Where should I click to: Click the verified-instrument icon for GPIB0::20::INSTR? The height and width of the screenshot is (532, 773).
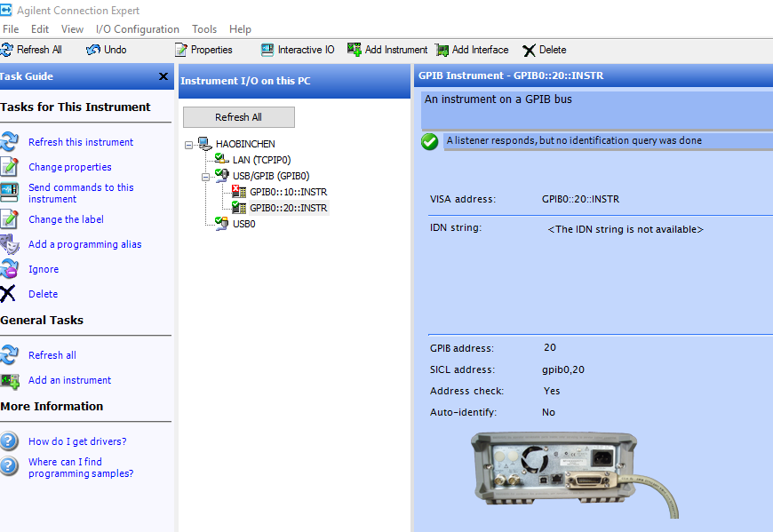239,207
